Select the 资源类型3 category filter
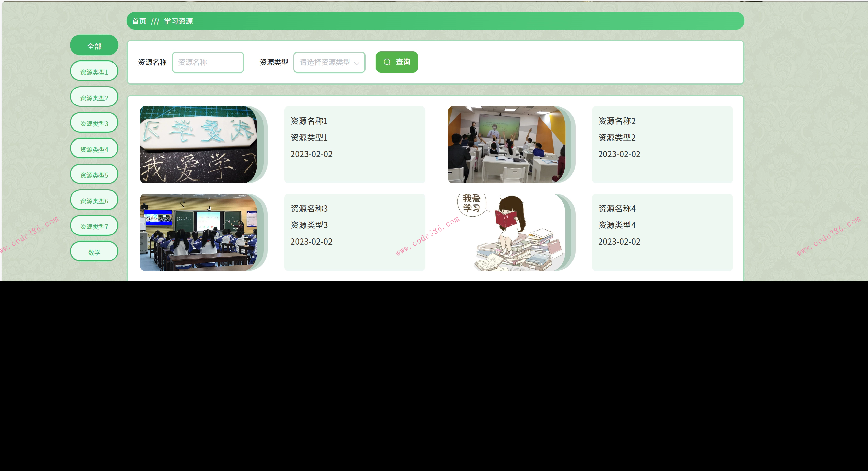This screenshot has height=471, width=868. [x=94, y=122]
